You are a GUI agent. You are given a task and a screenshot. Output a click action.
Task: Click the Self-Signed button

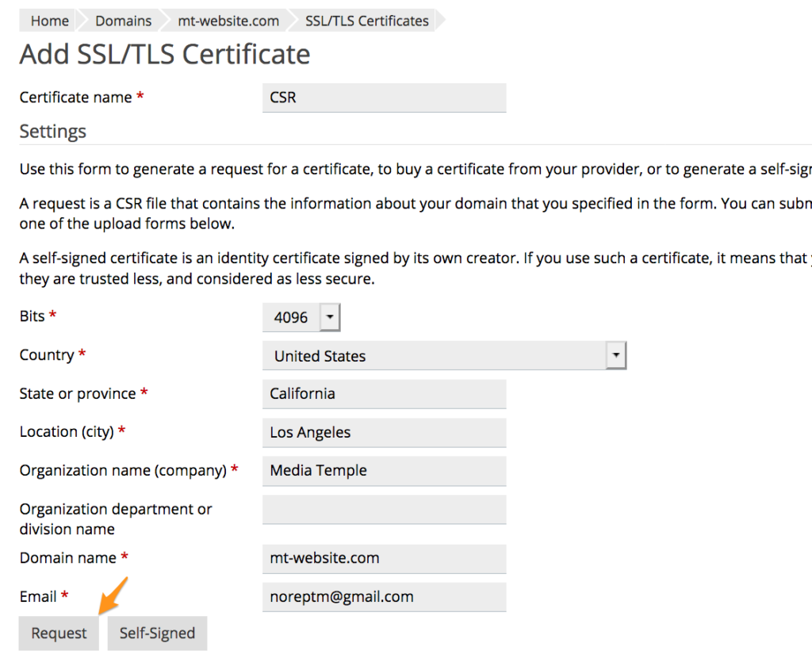(x=157, y=634)
